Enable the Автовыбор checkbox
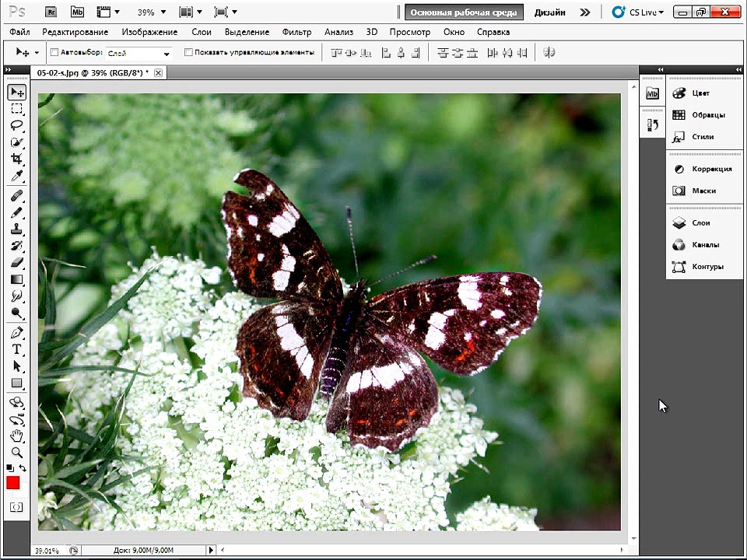The image size is (747, 560). click(x=54, y=52)
